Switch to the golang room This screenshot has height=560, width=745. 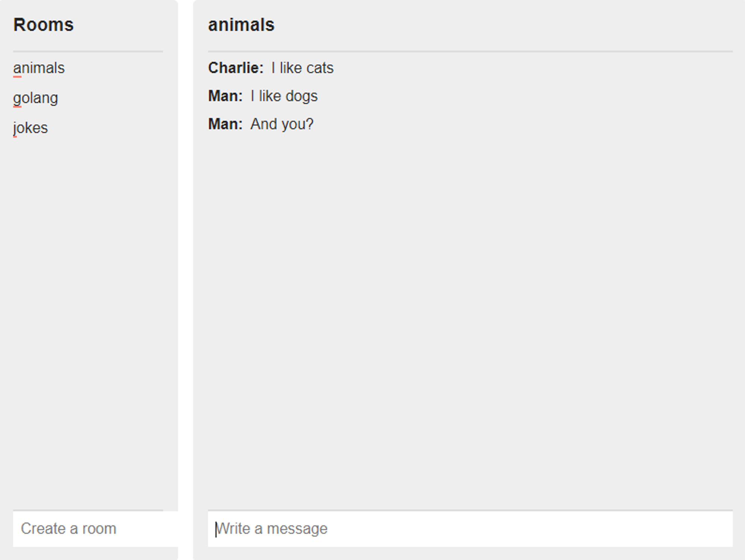click(35, 98)
